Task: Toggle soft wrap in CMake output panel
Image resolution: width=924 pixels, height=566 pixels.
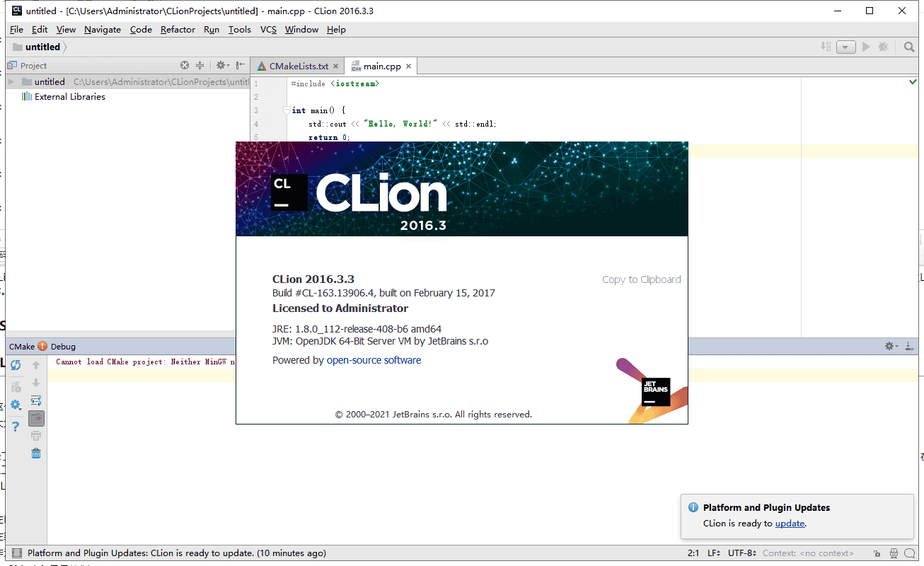Action: 36,400
